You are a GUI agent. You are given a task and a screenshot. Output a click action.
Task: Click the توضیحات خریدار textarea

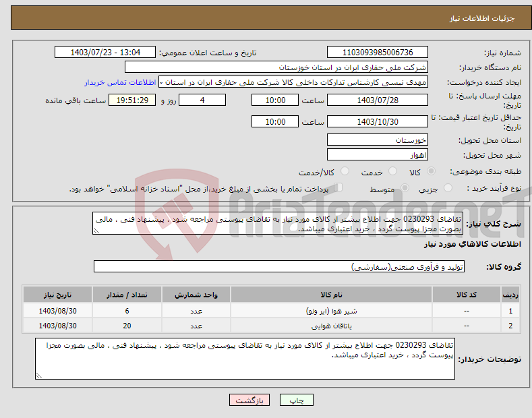point(245,359)
